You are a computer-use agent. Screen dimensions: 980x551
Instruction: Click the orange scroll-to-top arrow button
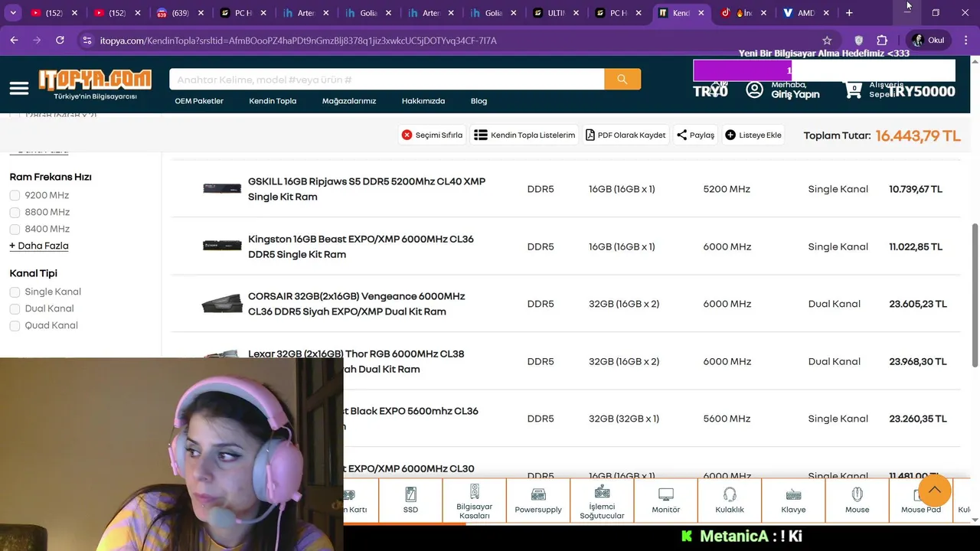coord(935,491)
